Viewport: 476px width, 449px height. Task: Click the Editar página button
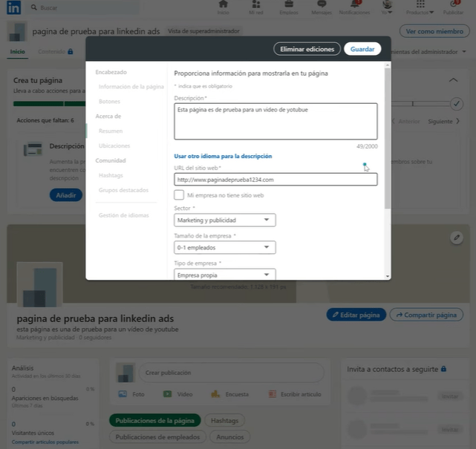(x=356, y=315)
